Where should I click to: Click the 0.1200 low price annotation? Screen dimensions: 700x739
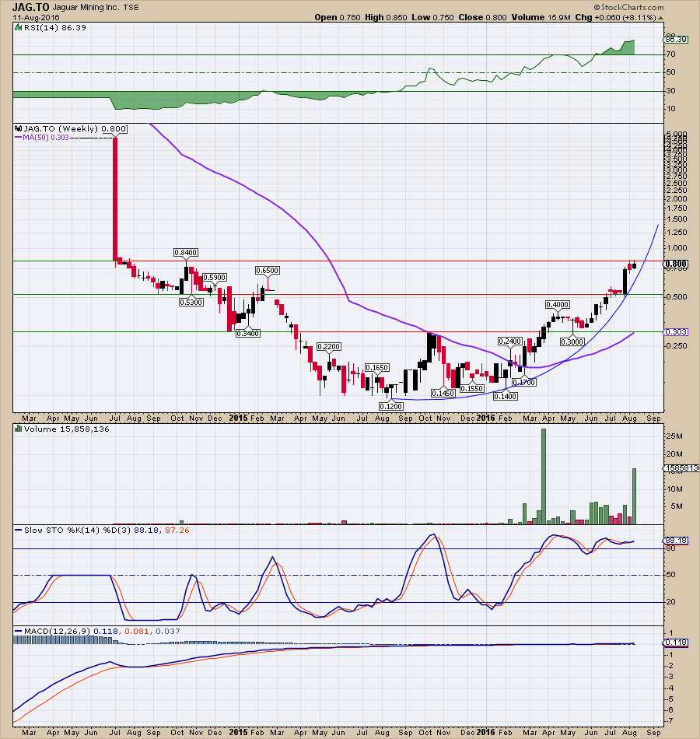click(391, 406)
